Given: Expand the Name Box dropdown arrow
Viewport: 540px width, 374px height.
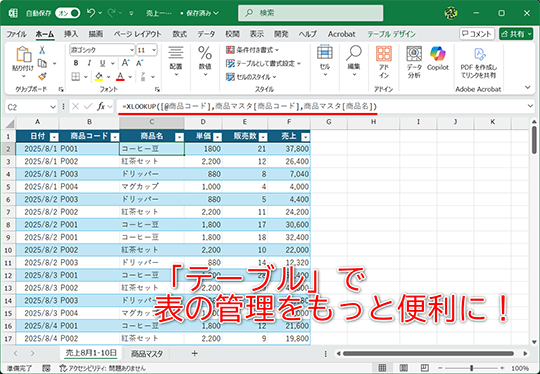Looking at the screenshot, I should pyautogui.click(x=53, y=107).
